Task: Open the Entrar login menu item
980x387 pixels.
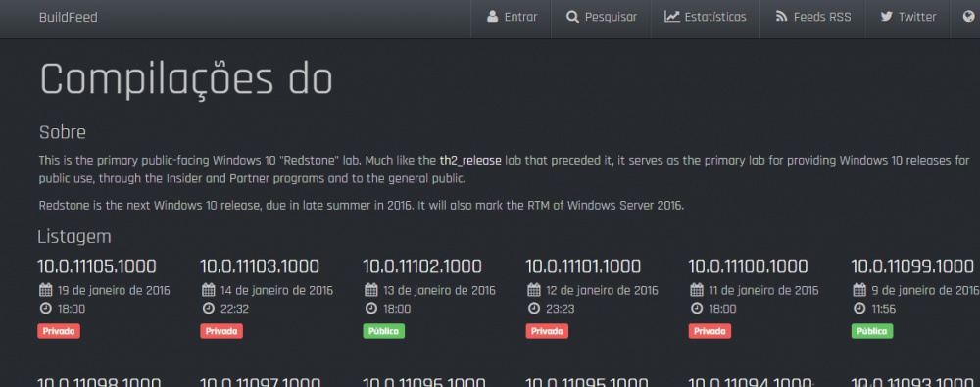Action: pos(512,18)
